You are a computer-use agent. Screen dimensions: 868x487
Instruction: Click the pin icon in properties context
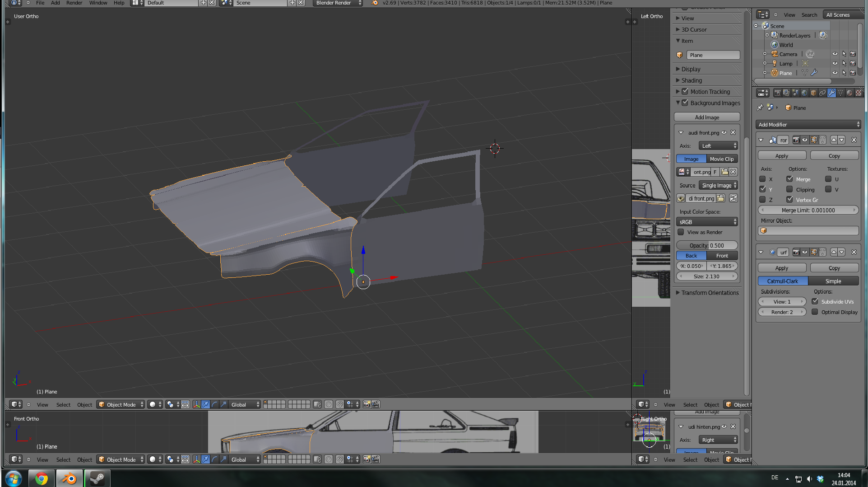coord(760,108)
